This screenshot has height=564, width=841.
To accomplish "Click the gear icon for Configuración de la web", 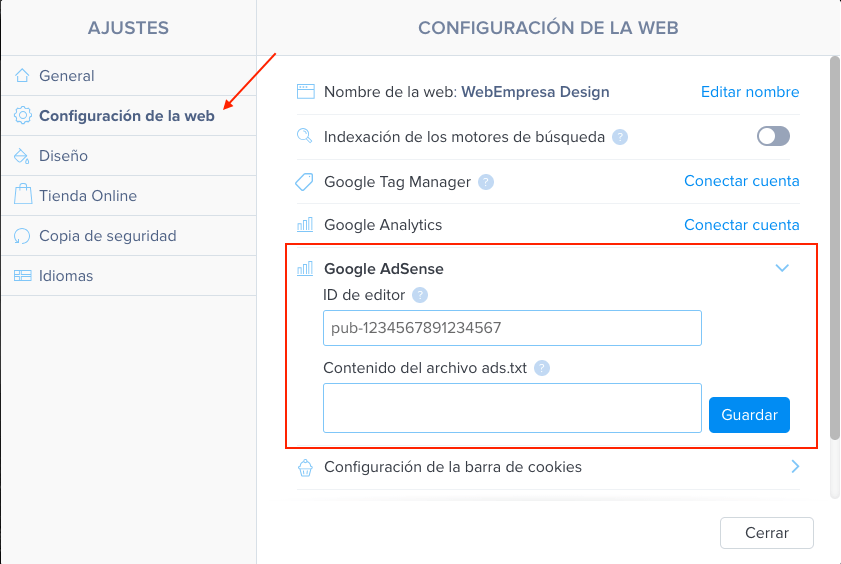I will [23, 115].
